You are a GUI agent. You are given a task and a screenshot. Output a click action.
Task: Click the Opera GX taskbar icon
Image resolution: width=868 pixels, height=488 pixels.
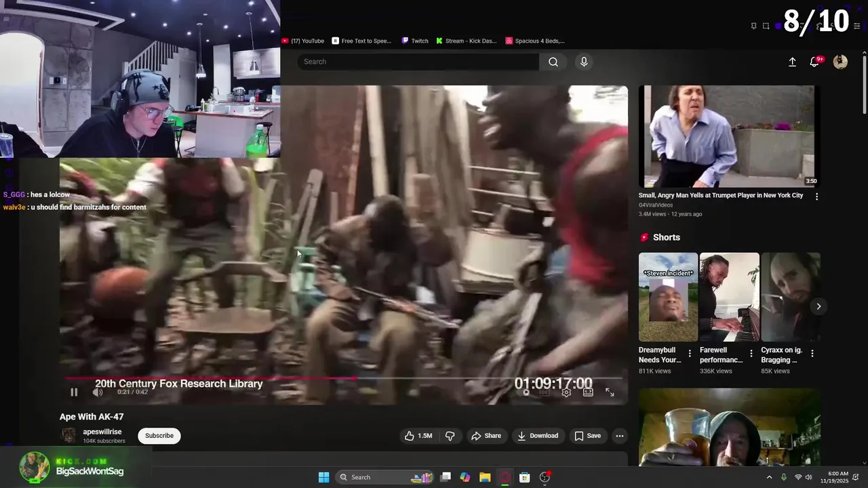point(505,477)
